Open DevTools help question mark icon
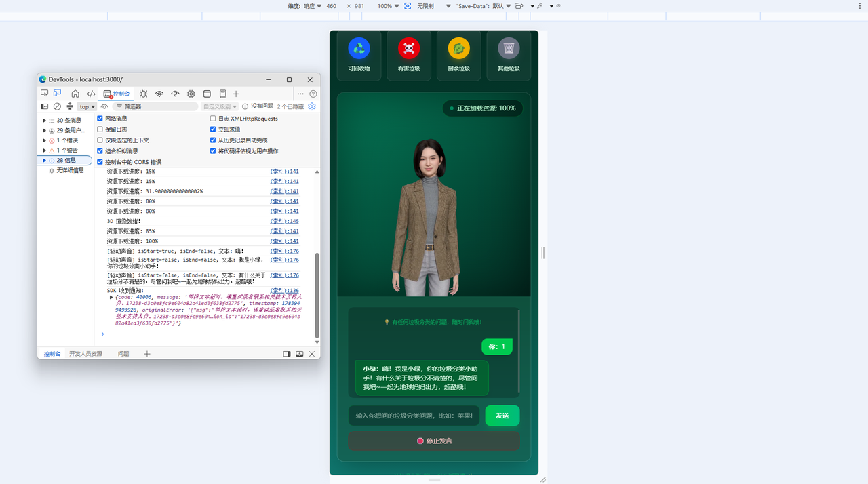This screenshot has height=484, width=868. tap(313, 94)
